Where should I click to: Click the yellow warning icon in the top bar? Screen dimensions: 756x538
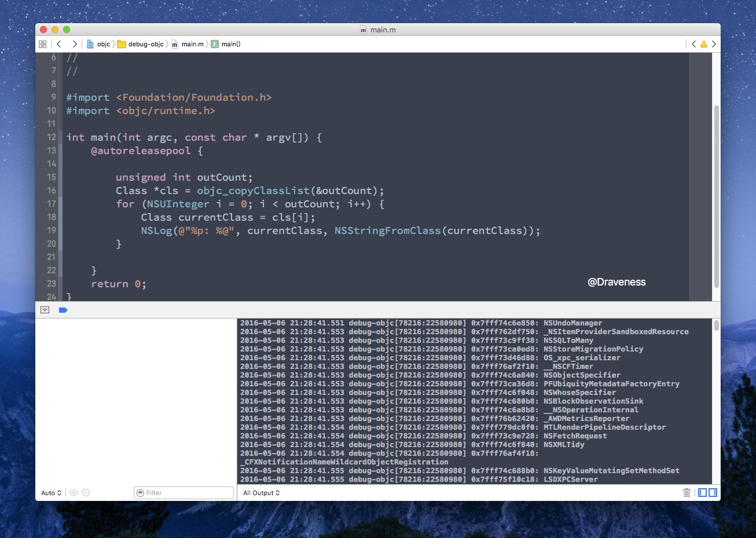click(703, 43)
